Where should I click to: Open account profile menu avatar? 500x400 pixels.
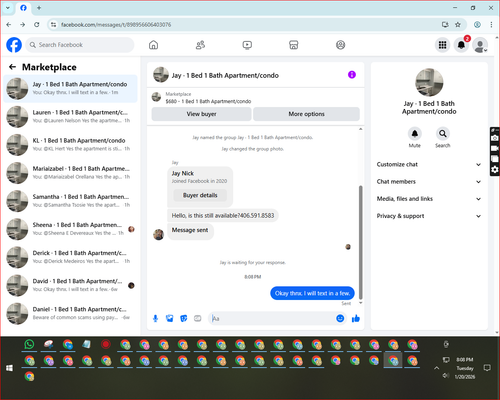click(x=480, y=45)
